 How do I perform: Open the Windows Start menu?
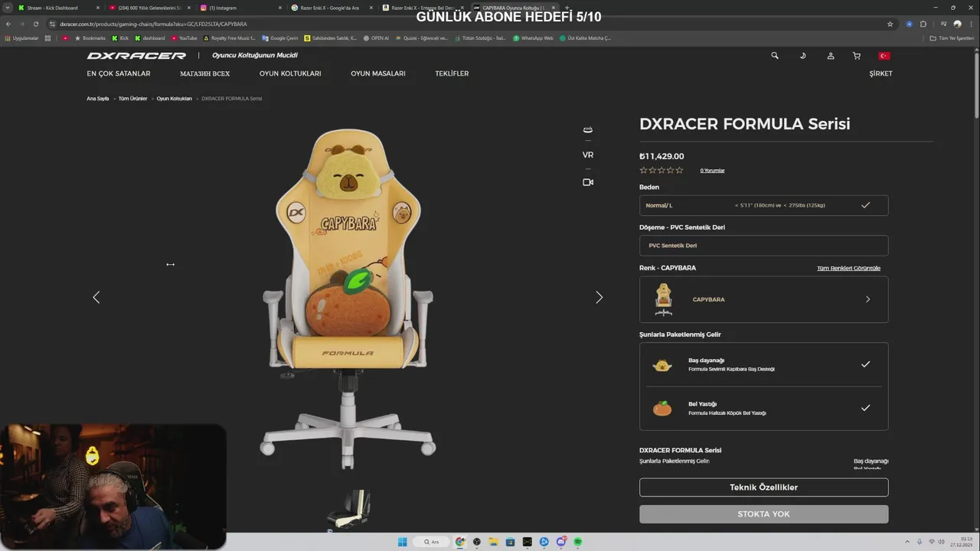[402, 542]
